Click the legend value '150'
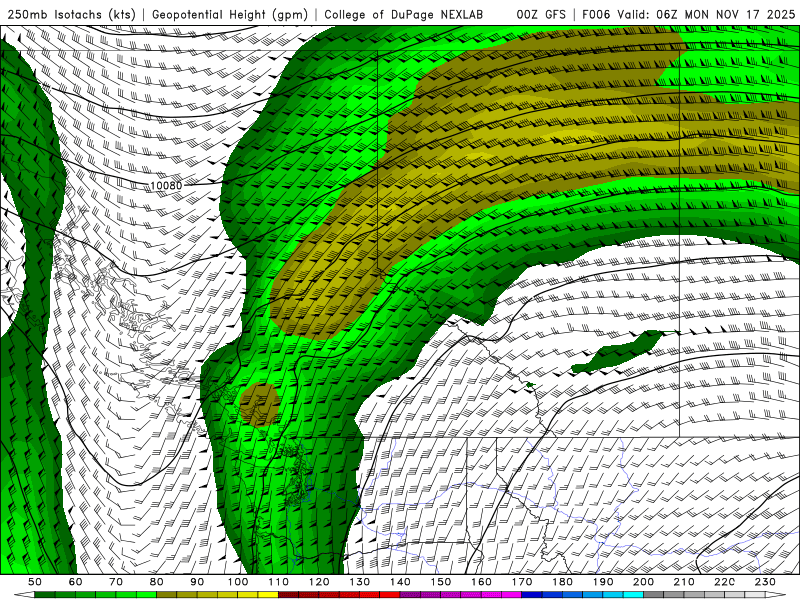The height and width of the screenshot is (600, 800). (441, 582)
